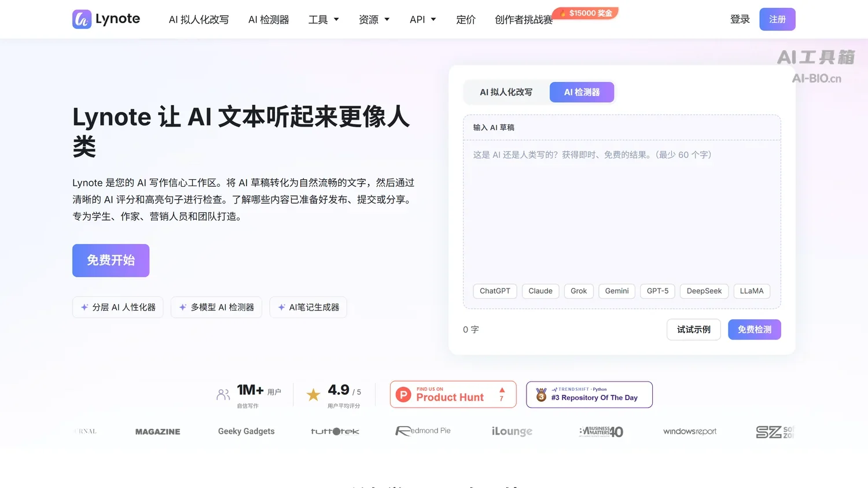
Task: Select the GPT-5 sample chip
Action: pos(657,291)
